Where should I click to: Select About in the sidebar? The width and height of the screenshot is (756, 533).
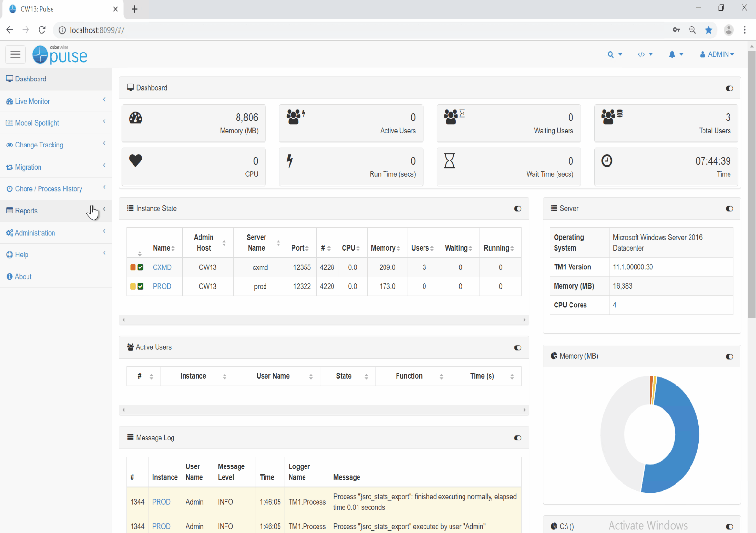(x=23, y=277)
